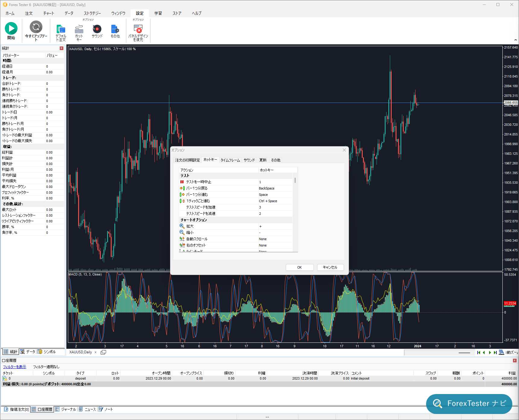Click the テストを一時中止 pause icon in hotkey list

182,182
